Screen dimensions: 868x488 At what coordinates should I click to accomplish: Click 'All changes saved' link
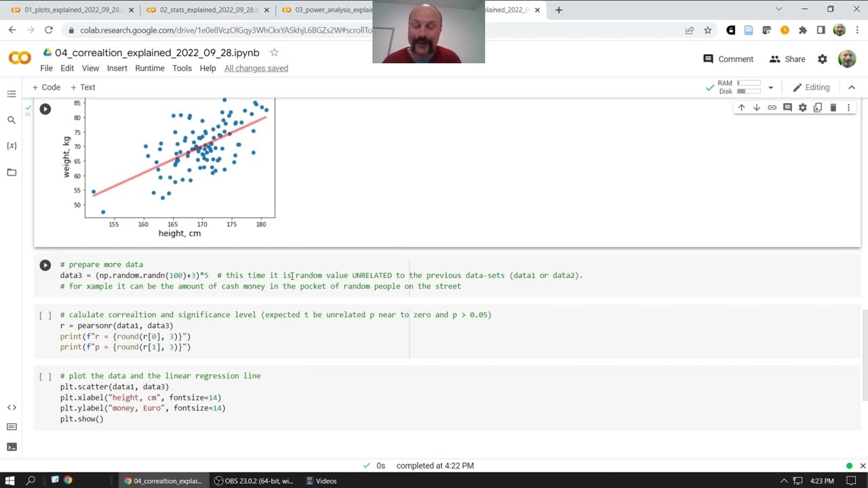[256, 68]
